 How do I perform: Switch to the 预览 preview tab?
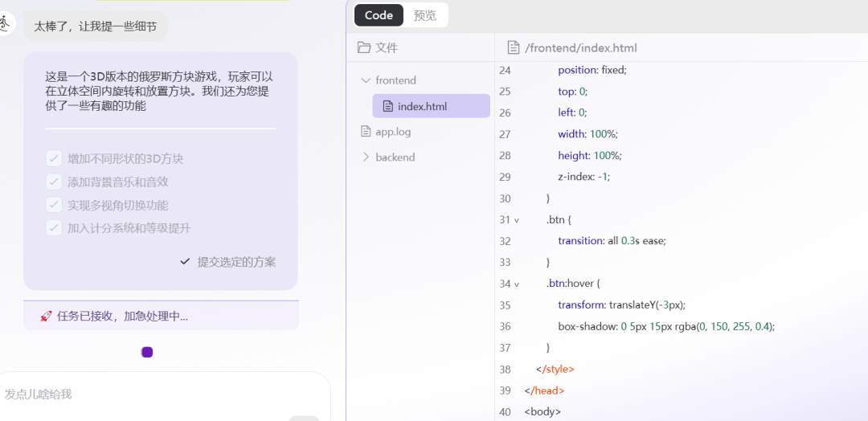click(424, 15)
